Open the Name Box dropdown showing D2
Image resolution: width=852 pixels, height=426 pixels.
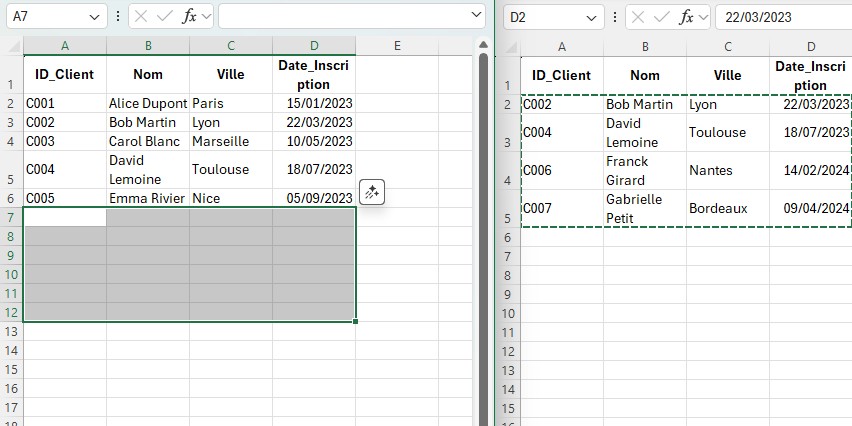click(591, 17)
